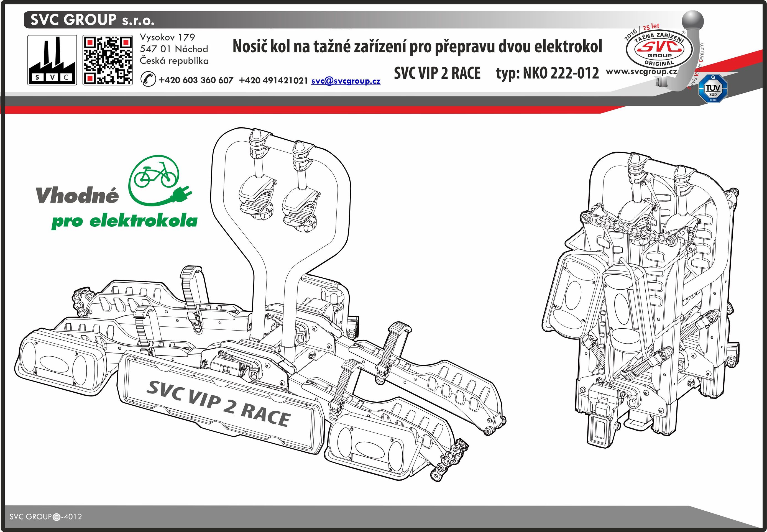This screenshot has height=532, width=767.
Task: Click the SVC GROUP s.r.o. header title
Action: (92, 20)
